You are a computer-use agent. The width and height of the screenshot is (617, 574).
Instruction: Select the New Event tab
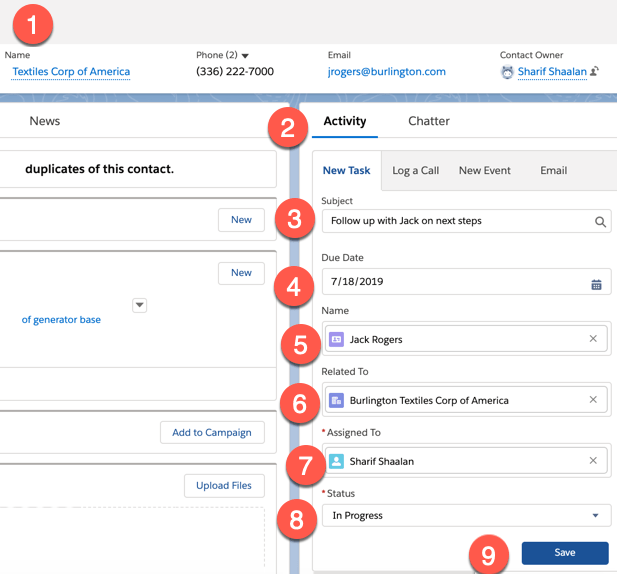(x=484, y=170)
